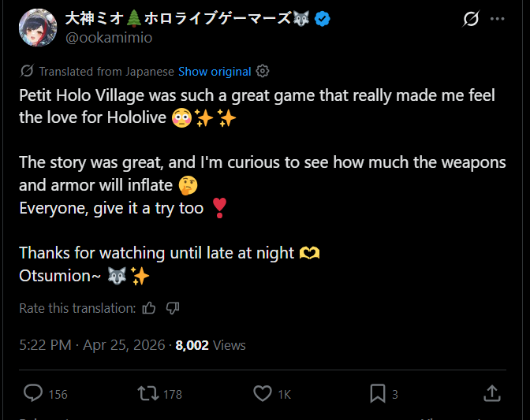Screen dimensions: 530x420
Task: Rate the translation with thumbs up
Action: click(149, 308)
